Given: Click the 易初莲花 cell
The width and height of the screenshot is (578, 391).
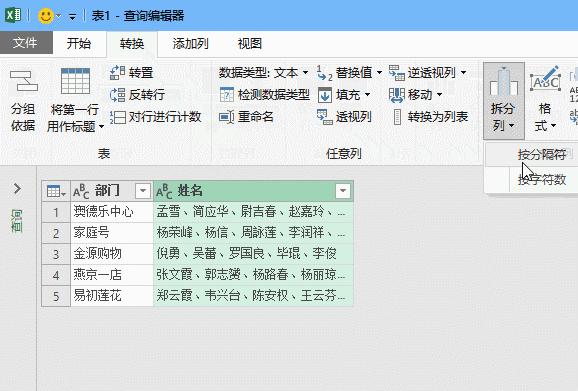Looking at the screenshot, I should pos(112,296).
